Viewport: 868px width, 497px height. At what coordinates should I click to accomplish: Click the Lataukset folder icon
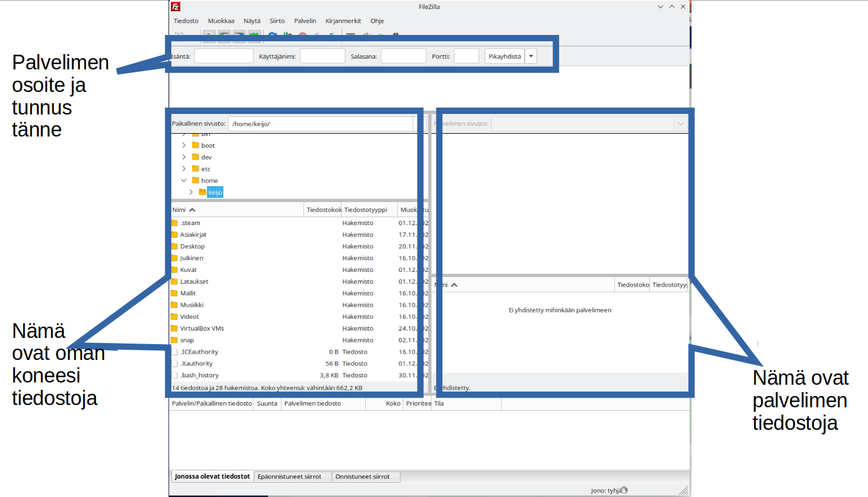coord(175,282)
